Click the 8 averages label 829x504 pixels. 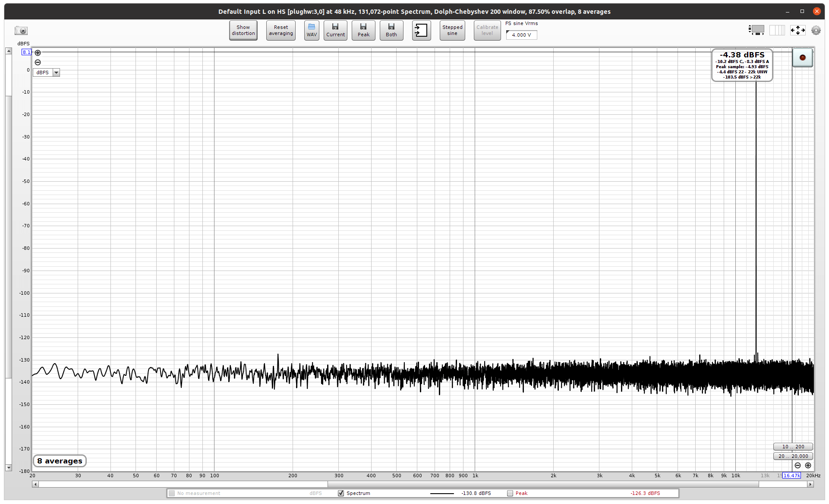[60, 461]
